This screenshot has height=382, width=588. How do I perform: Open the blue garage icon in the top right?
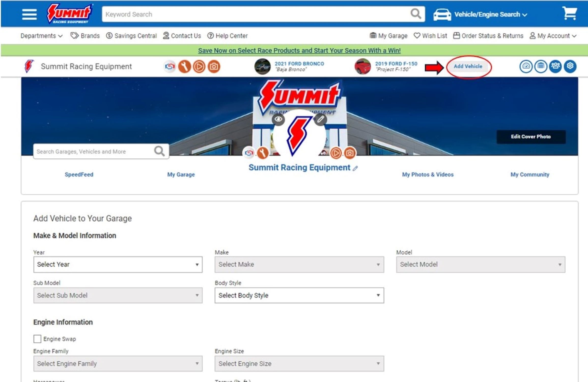pos(541,67)
